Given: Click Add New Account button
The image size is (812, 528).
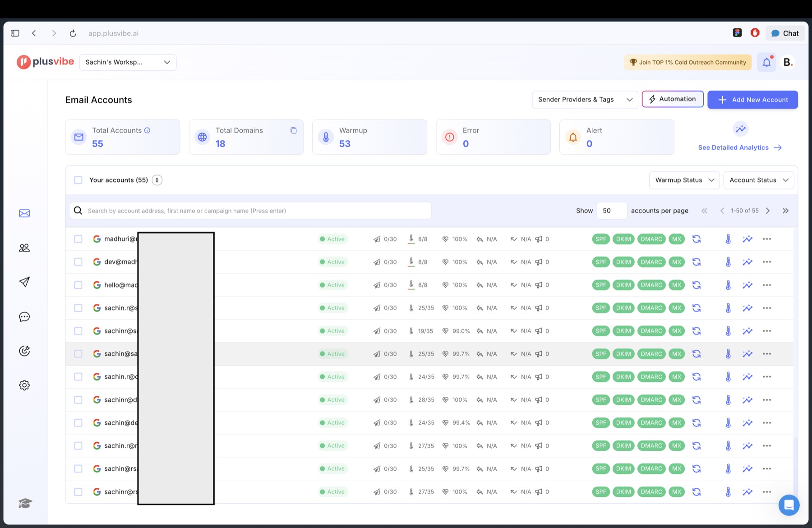Looking at the screenshot, I should [x=752, y=100].
